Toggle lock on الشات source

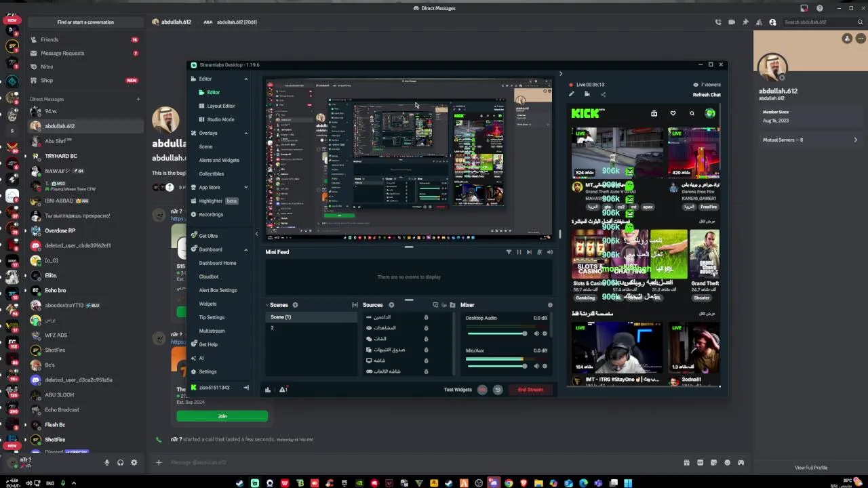pyautogui.click(x=426, y=339)
